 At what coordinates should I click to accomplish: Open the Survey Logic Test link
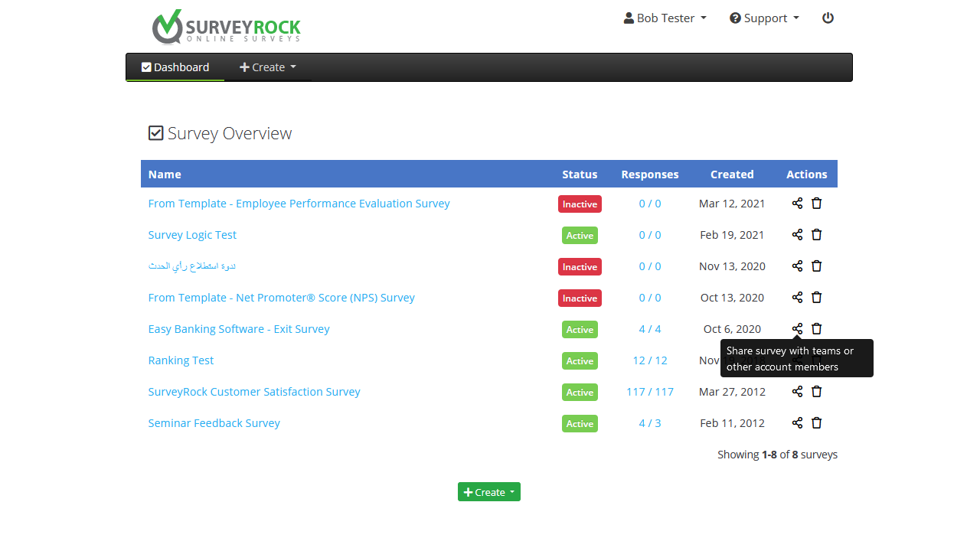coord(192,235)
